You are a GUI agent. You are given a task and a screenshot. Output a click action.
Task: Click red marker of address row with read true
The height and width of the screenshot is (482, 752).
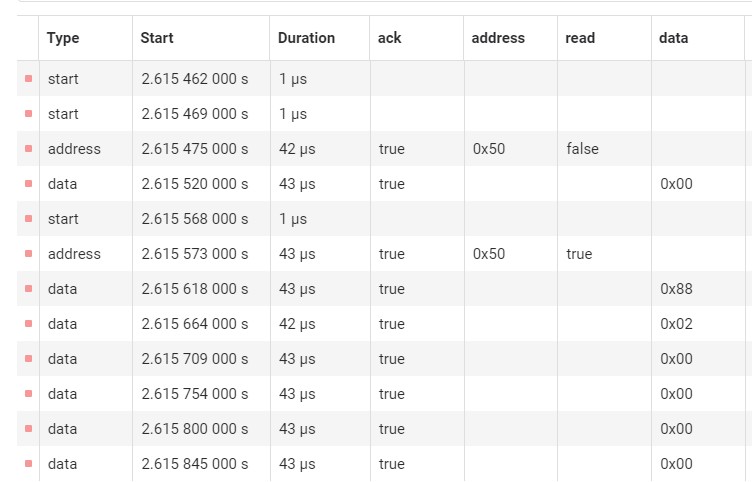[28, 253]
